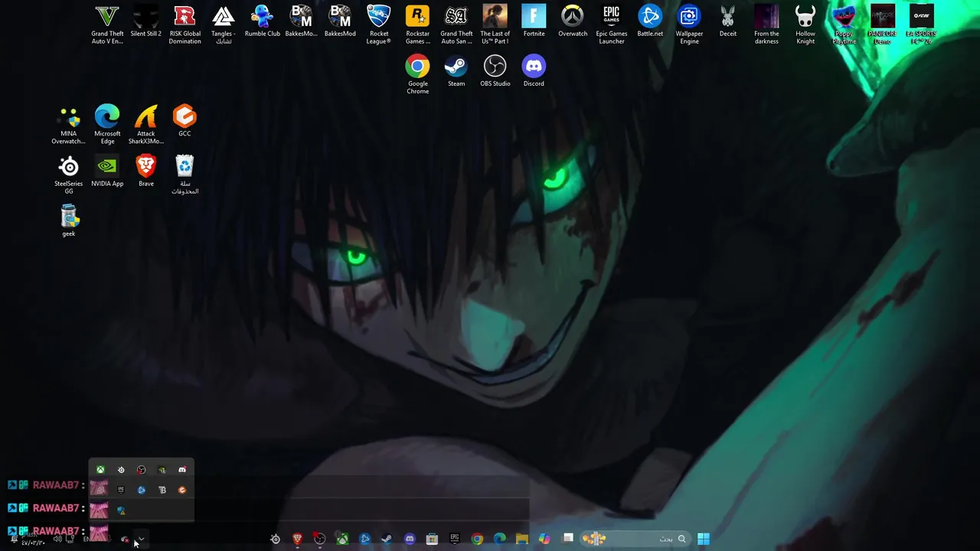Open Overwatch desktop shortcut
This screenshot has height=551, width=980.
572,22
